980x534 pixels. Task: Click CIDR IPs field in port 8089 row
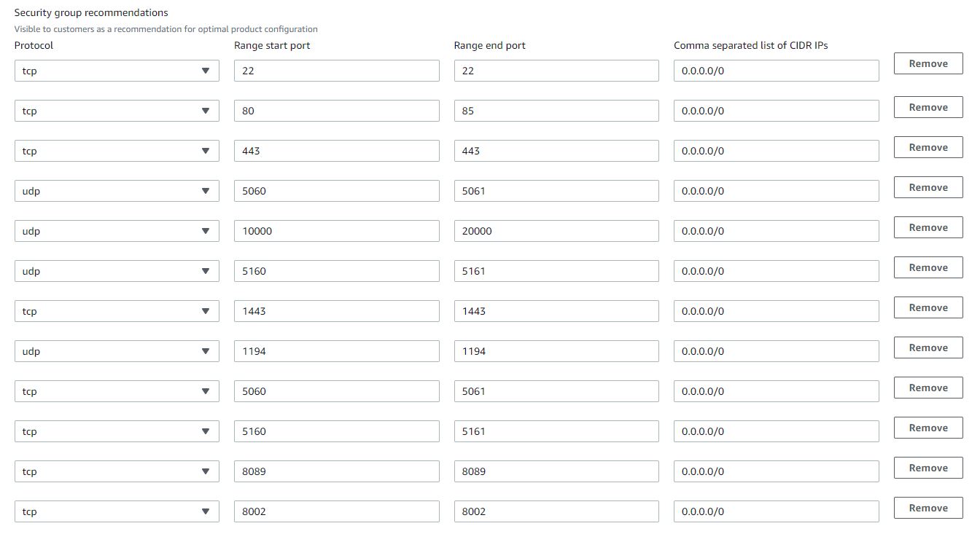[x=776, y=471]
